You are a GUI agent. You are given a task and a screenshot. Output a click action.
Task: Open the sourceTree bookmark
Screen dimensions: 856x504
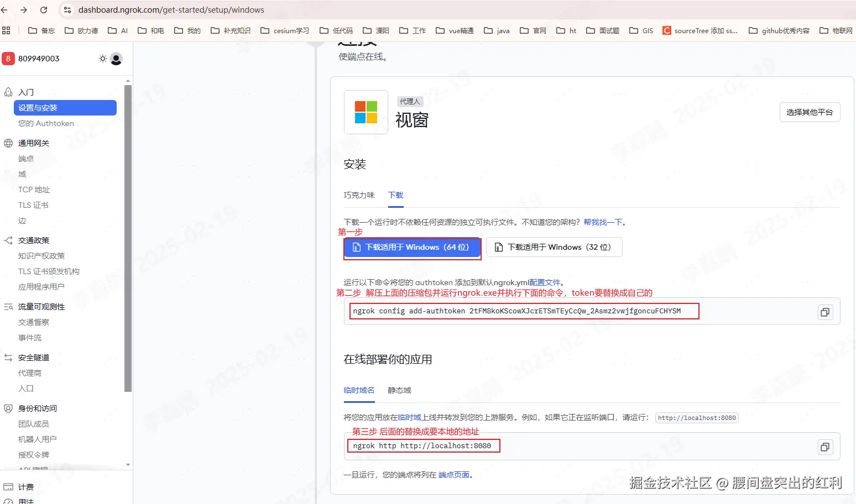(700, 30)
